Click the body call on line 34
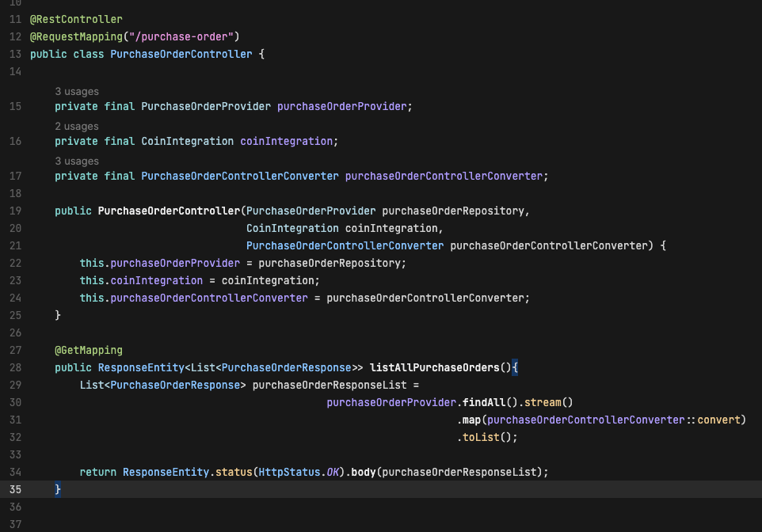Viewport: 762px width, 532px height. click(364, 473)
